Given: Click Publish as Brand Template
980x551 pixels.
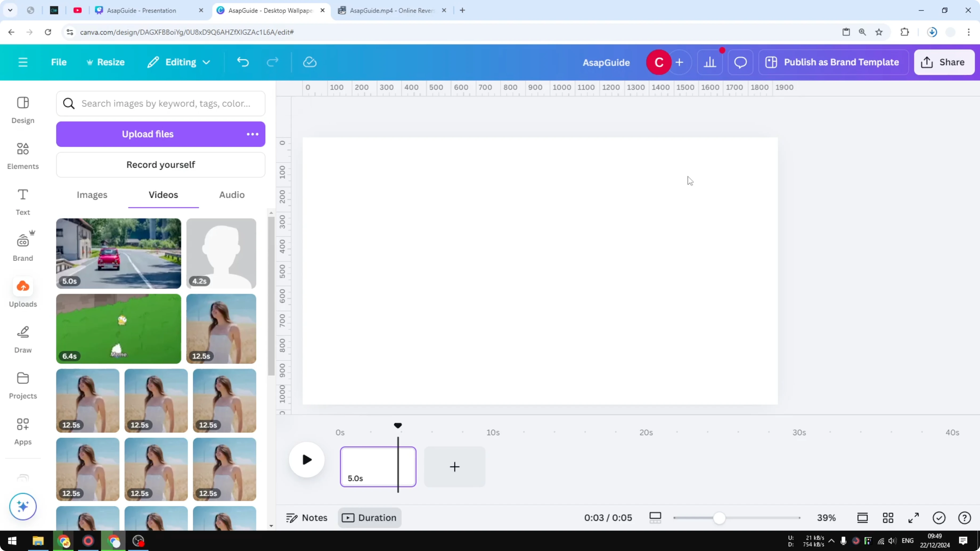Looking at the screenshot, I should point(833,62).
